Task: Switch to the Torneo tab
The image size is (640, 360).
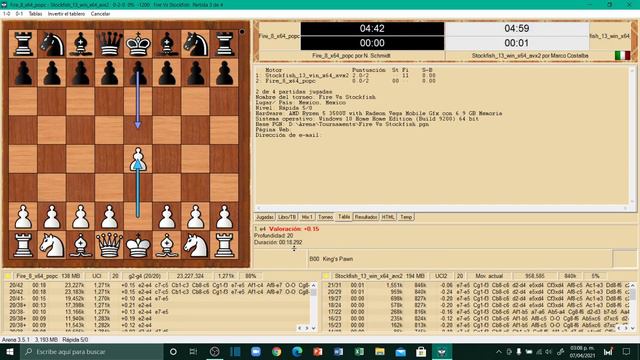Action: (x=325, y=217)
